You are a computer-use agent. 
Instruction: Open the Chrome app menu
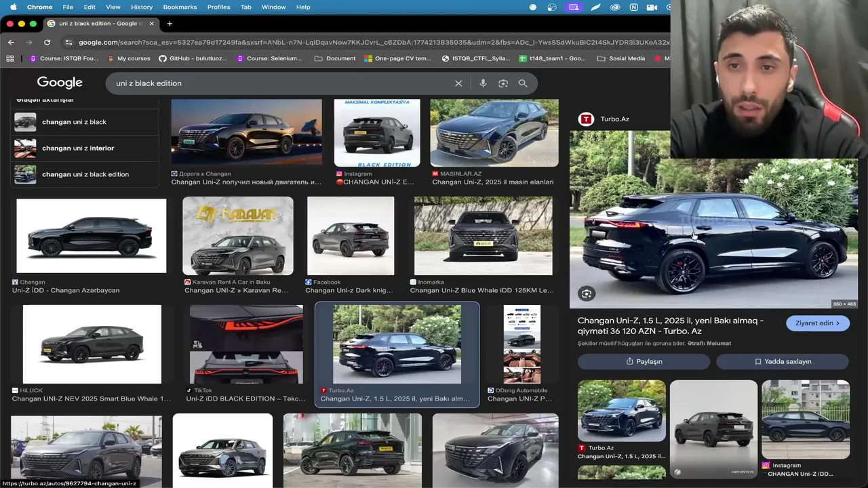(x=40, y=7)
